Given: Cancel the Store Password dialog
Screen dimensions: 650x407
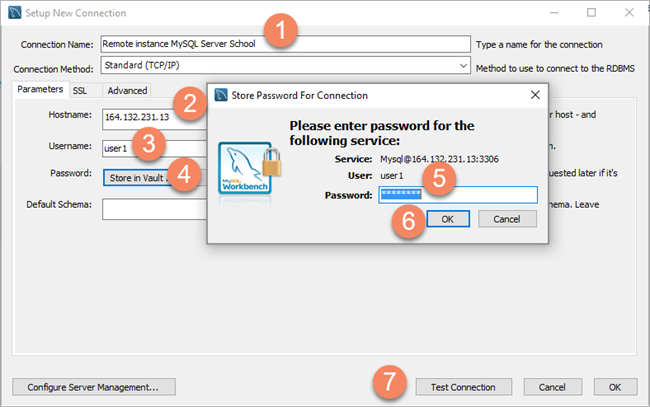Looking at the screenshot, I should coord(507,219).
